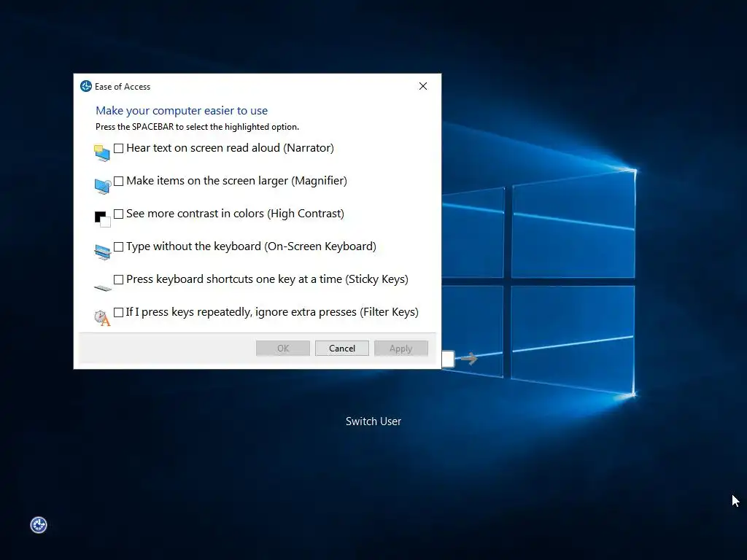Tick the Filter Keys checkbox
The width and height of the screenshot is (747, 560).
tap(119, 312)
